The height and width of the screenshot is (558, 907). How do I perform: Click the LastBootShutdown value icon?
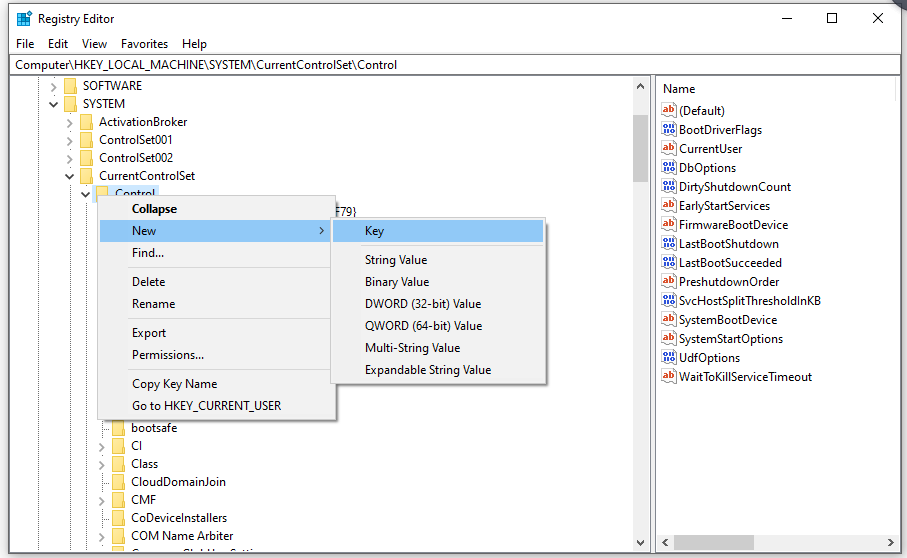click(669, 243)
